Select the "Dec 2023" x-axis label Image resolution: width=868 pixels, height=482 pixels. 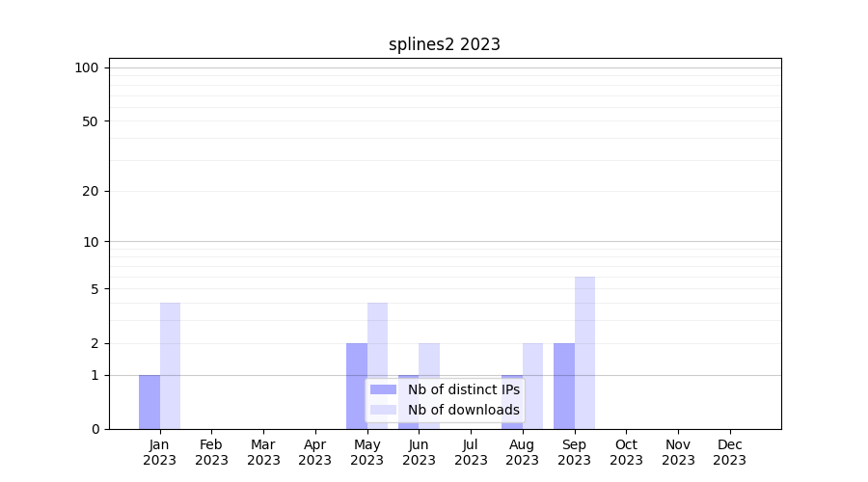coord(729,452)
